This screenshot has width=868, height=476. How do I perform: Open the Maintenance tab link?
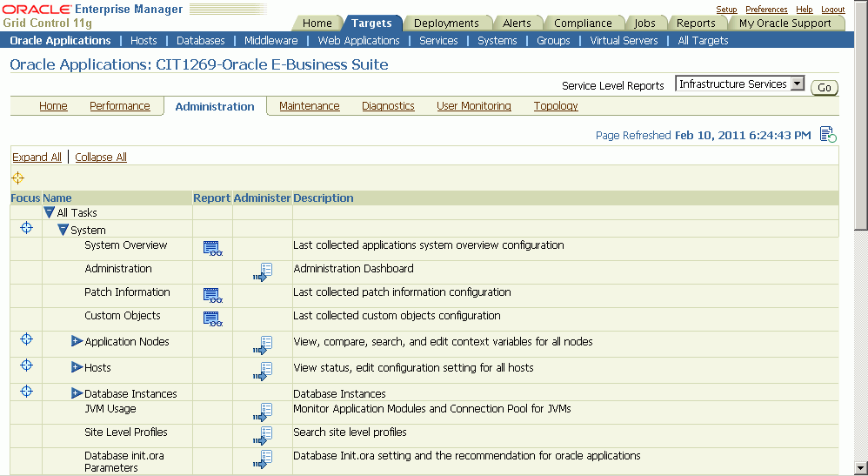tap(310, 106)
